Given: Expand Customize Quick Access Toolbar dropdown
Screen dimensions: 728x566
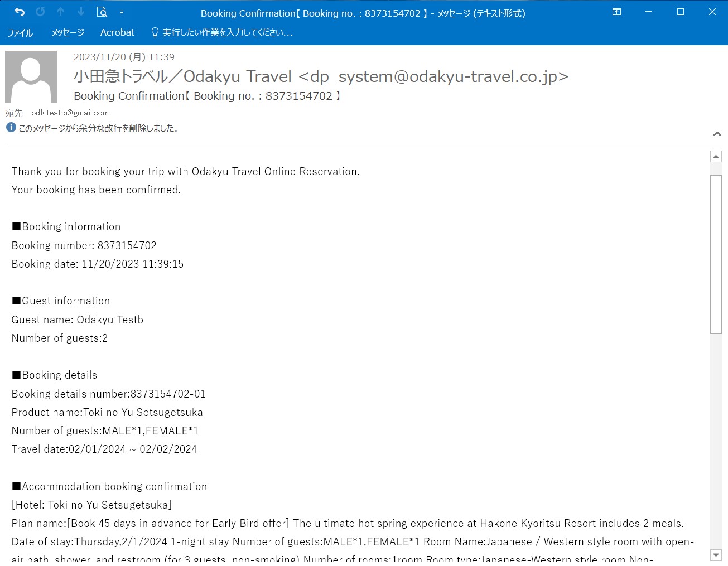Looking at the screenshot, I should (x=122, y=12).
